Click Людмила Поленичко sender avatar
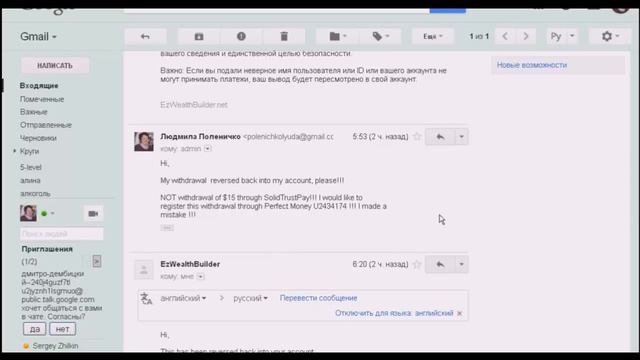 point(144,141)
